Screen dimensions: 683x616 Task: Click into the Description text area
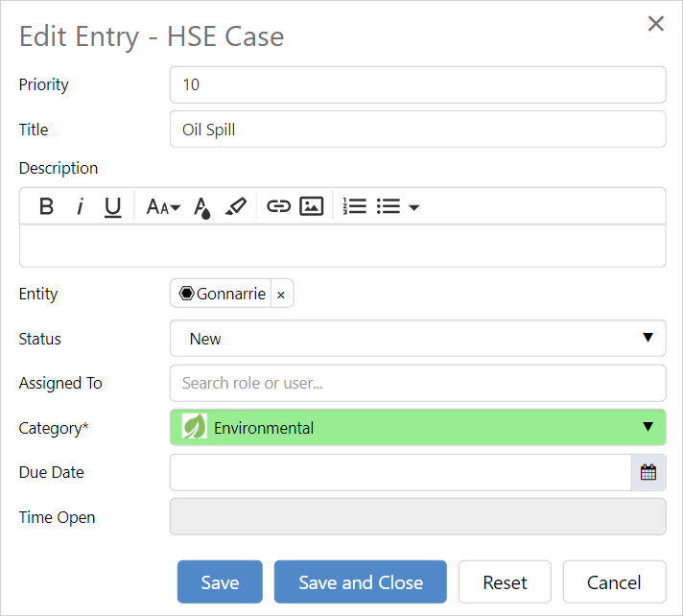coord(342,246)
